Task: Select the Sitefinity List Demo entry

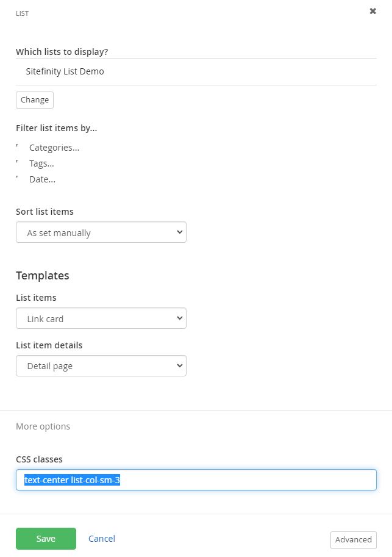Action: (65, 71)
